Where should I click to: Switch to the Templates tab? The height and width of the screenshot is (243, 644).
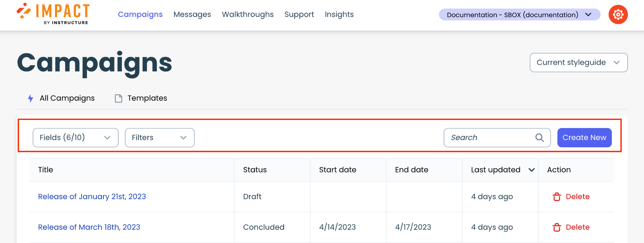tap(147, 98)
